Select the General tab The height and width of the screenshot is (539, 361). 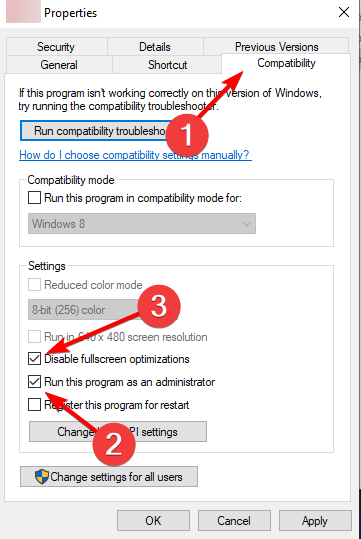tap(59, 65)
